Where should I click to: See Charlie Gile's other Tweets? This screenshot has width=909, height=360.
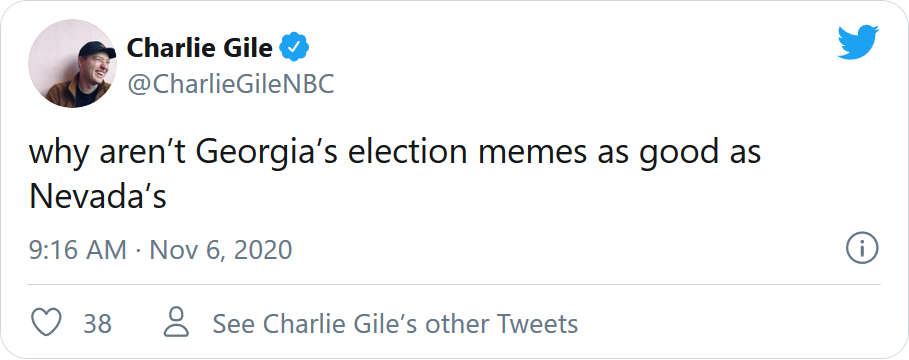coord(395,323)
